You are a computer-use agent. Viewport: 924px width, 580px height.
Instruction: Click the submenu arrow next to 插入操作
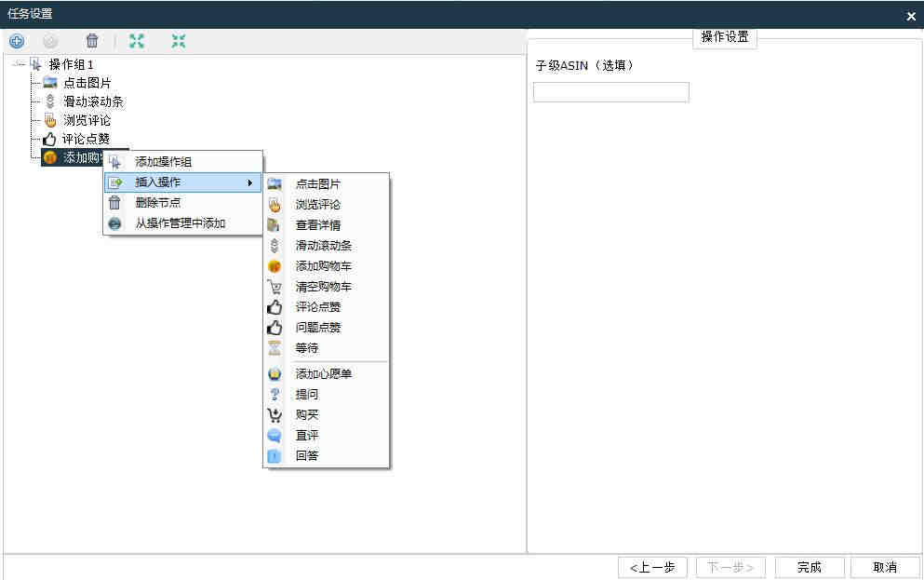250,182
